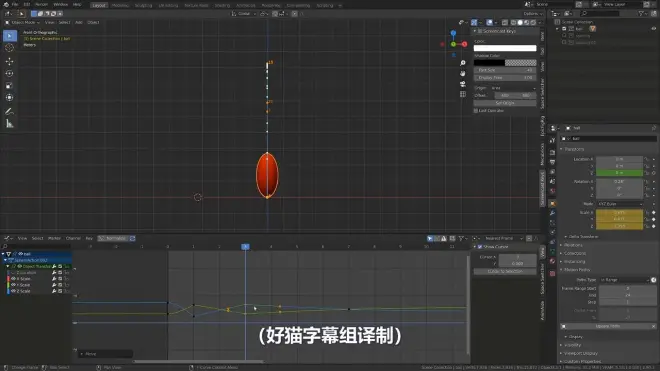Select the Annotate tool
The height and width of the screenshot is (371, 660).
point(9,112)
